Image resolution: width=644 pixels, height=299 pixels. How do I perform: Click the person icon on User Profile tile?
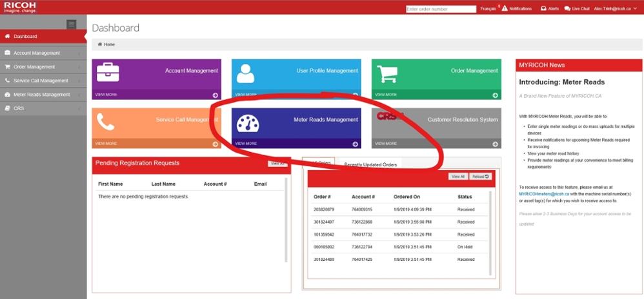[x=245, y=73]
